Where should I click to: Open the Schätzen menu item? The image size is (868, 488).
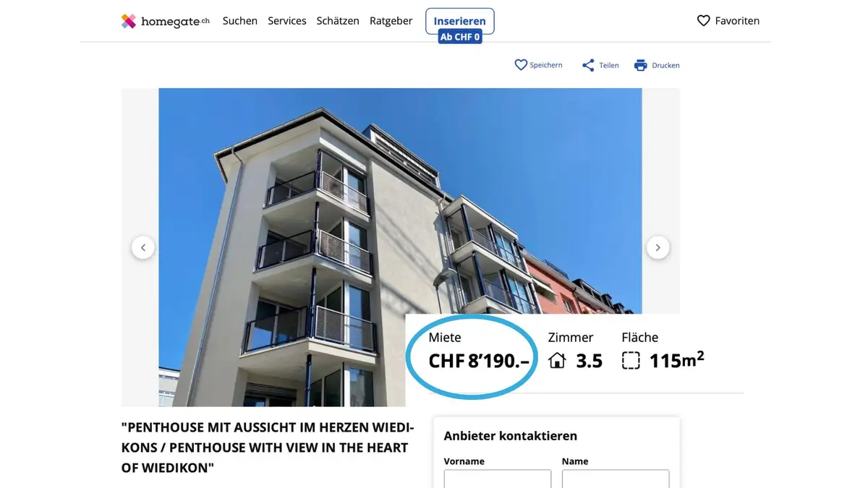point(338,21)
